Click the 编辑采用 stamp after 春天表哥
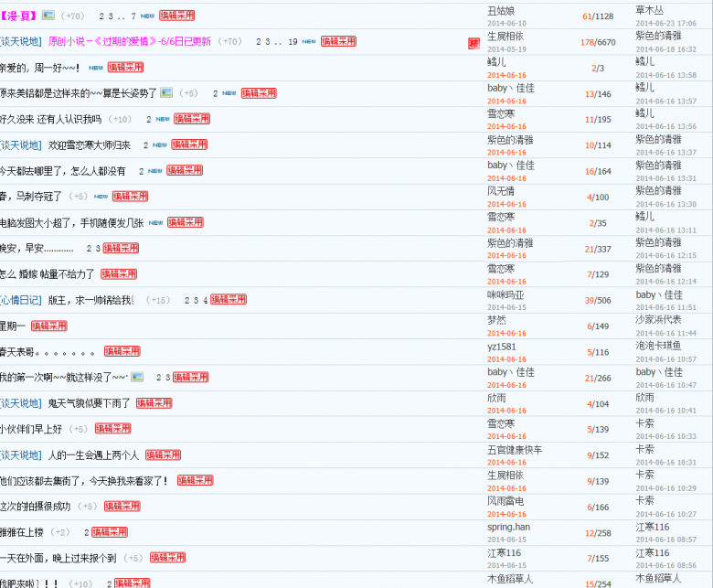This screenshot has height=588, width=713. 122,351
